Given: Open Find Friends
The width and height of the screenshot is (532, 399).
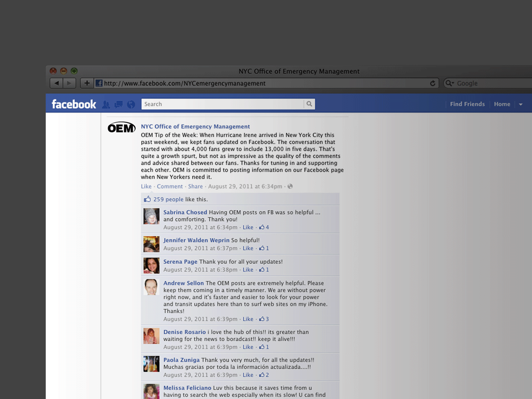Looking at the screenshot, I should [467, 104].
